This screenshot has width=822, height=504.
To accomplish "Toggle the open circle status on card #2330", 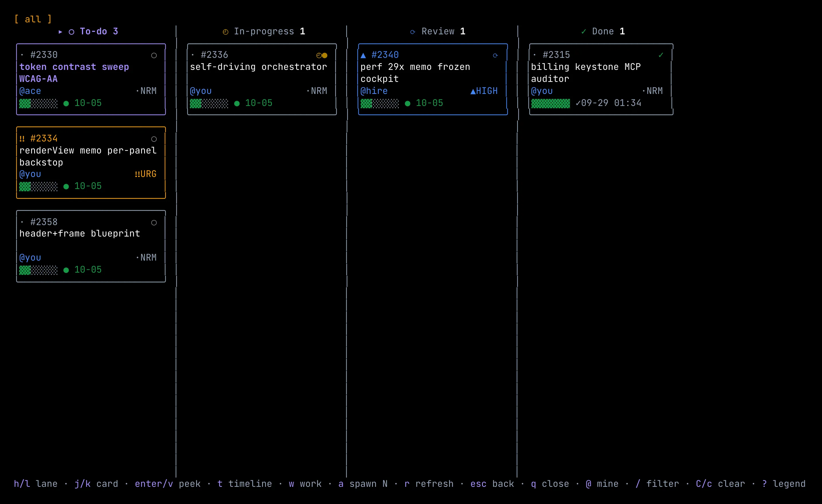I will click(154, 55).
